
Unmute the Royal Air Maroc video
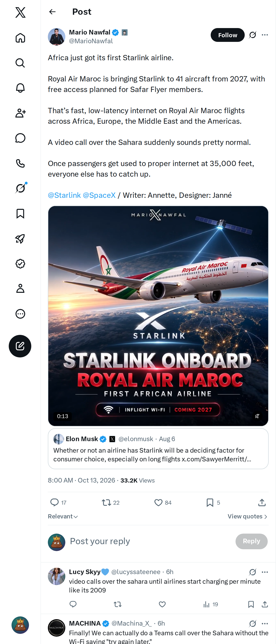(257, 416)
